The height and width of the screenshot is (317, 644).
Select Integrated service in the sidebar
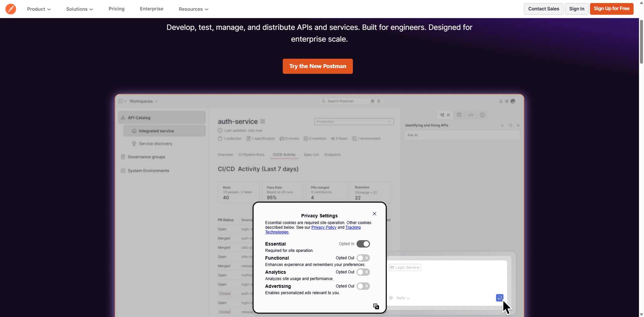pos(164,131)
